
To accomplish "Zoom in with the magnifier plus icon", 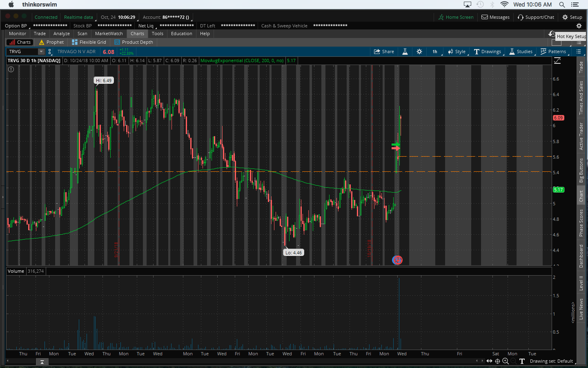I will tap(506, 361).
